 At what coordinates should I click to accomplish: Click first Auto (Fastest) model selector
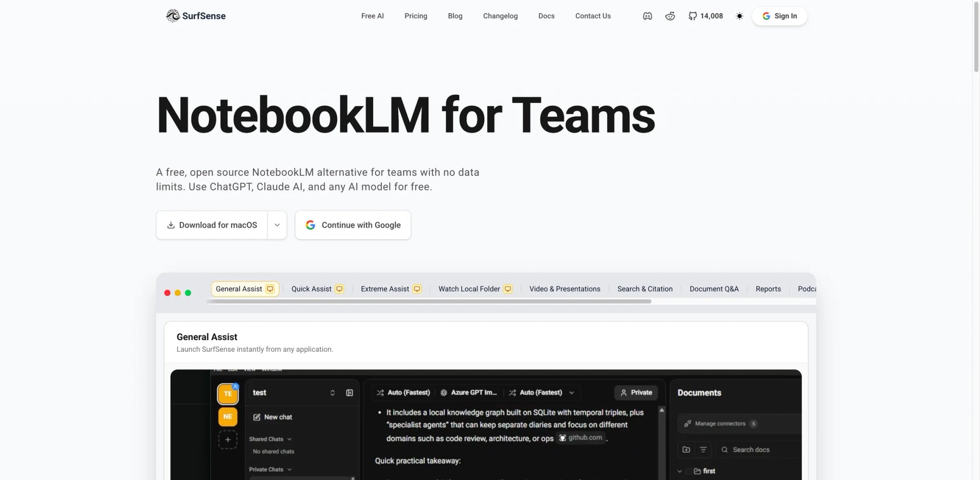403,392
